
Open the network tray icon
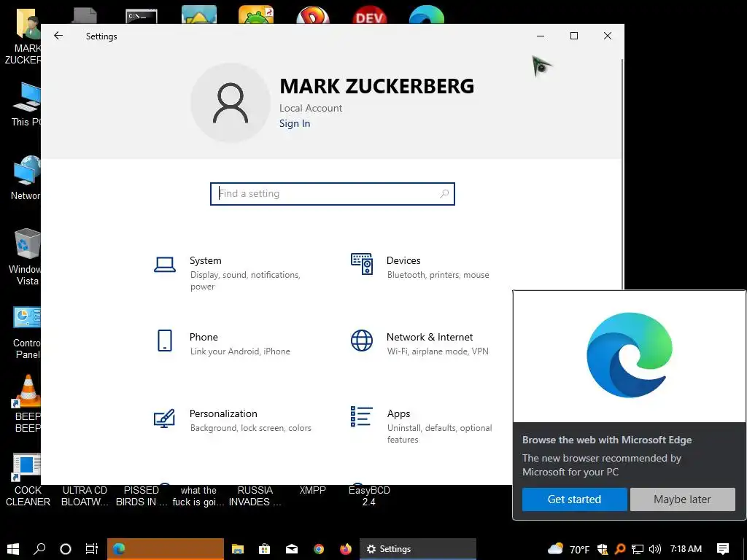pyautogui.click(x=638, y=549)
